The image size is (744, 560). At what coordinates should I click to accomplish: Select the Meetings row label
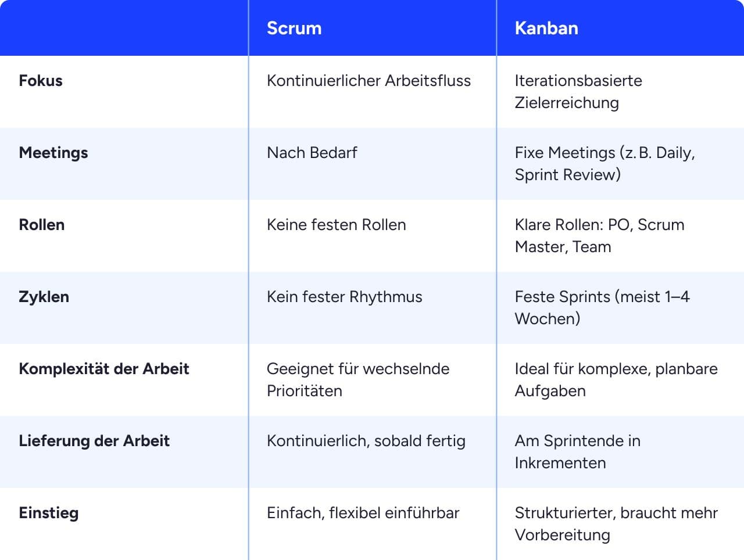tap(53, 153)
